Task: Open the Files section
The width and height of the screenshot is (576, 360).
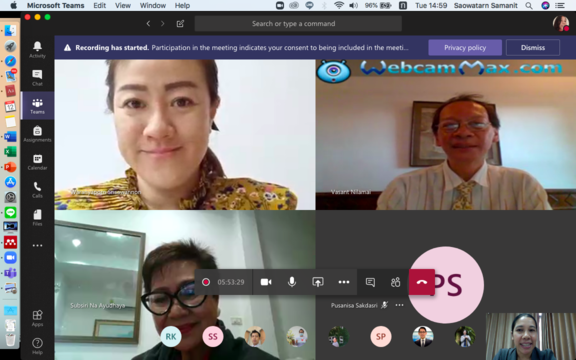Action: point(37,217)
